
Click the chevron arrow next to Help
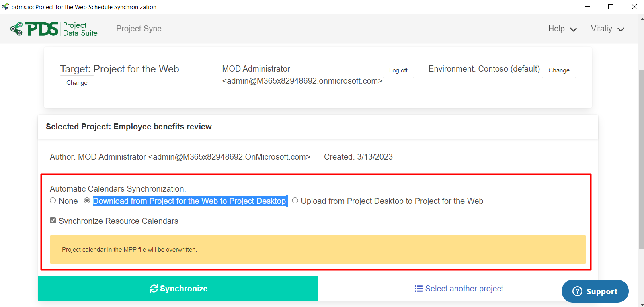click(x=574, y=29)
